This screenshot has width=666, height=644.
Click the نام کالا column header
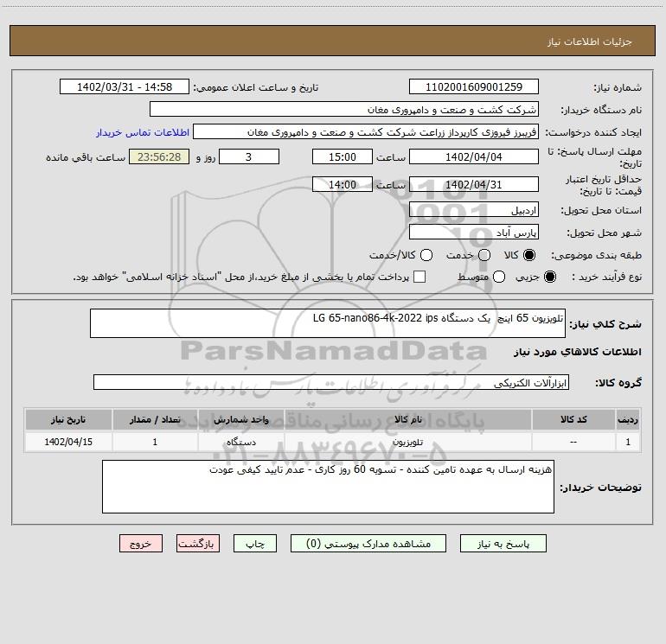tap(407, 419)
